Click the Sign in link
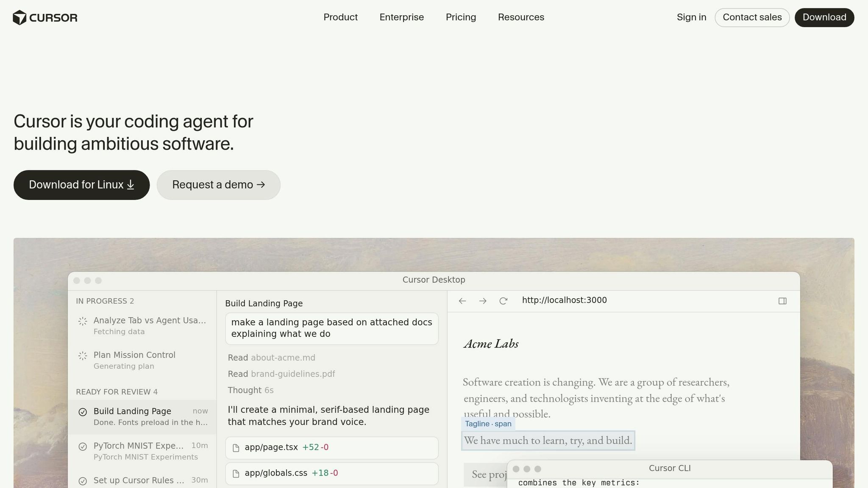 point(691,17)
